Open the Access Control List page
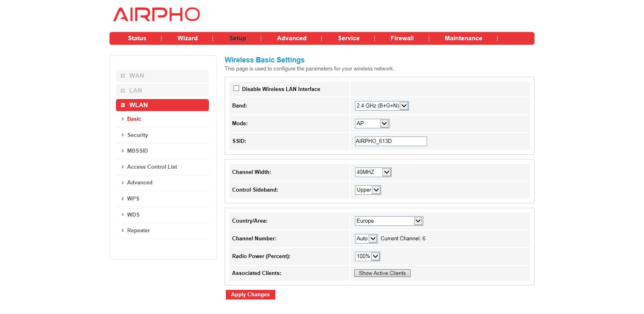The image size is (644, 314). click(x=152, y=167)
